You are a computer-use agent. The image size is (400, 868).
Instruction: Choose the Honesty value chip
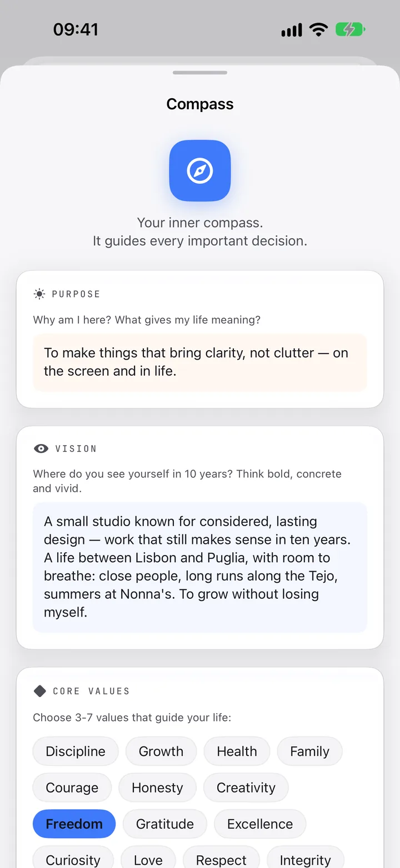(157, 788)
